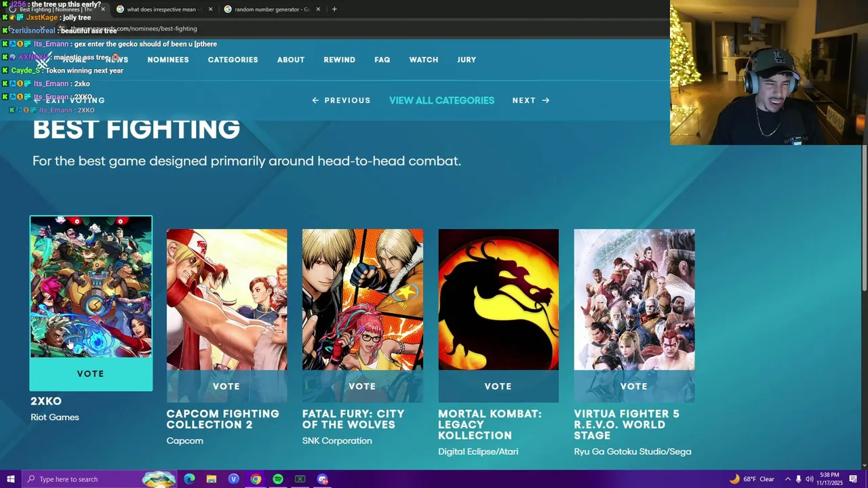This screenshot has height=488, width=868.
Task: Vote for Virtua Fighter 5 R.E.V.O. World Stage
Action: click(634, 386)
